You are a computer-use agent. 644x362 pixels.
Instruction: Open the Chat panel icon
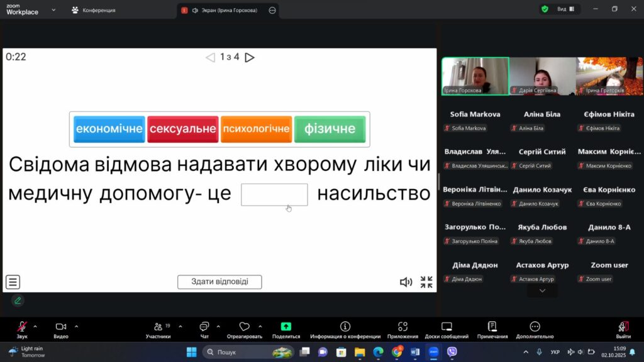[204, 327]
